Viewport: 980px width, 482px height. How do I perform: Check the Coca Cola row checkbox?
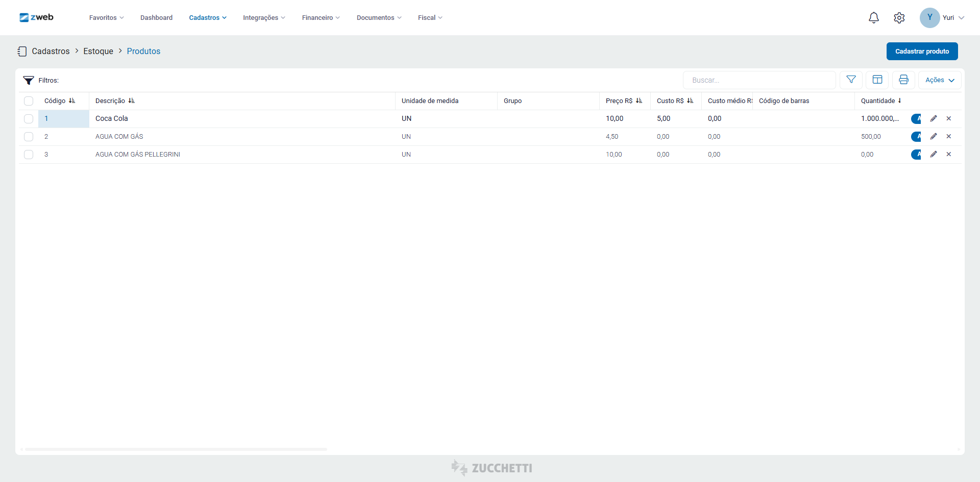tap(29, 119)
